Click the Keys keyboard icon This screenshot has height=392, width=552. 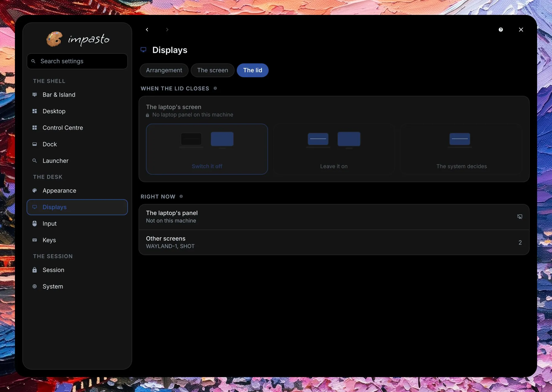[x=34, y=240]
